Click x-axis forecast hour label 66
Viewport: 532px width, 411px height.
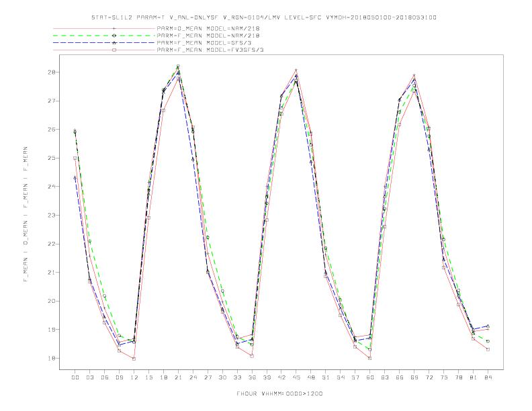pos(400,377)
